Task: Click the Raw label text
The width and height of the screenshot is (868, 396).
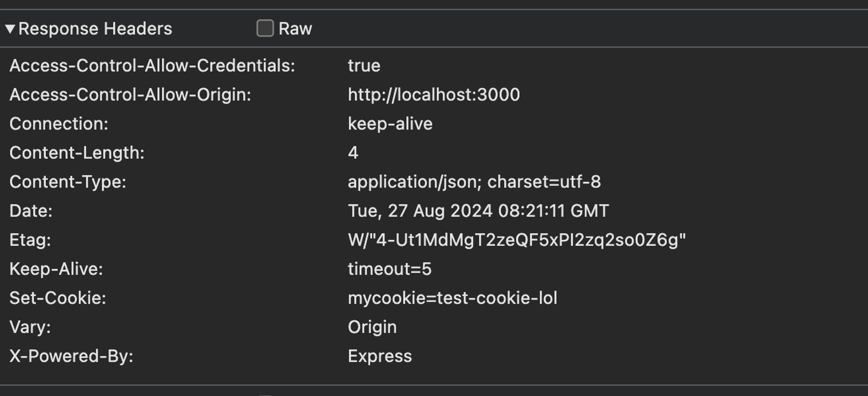Action: click(295, 29)
